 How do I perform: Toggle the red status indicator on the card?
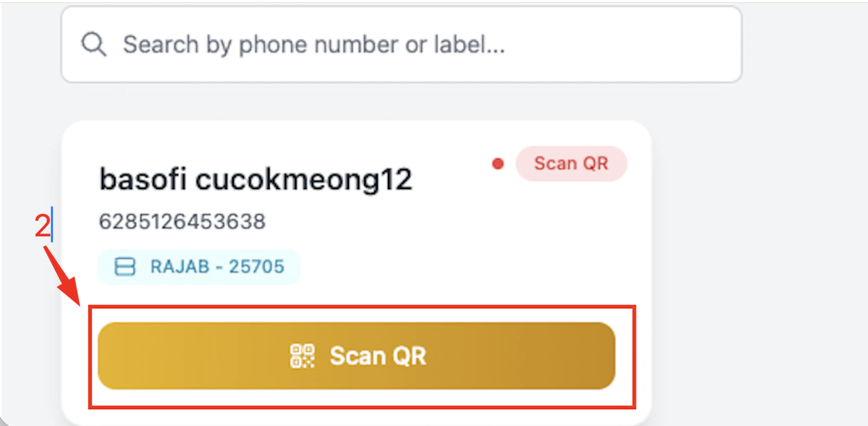click(x=498, y=163)
